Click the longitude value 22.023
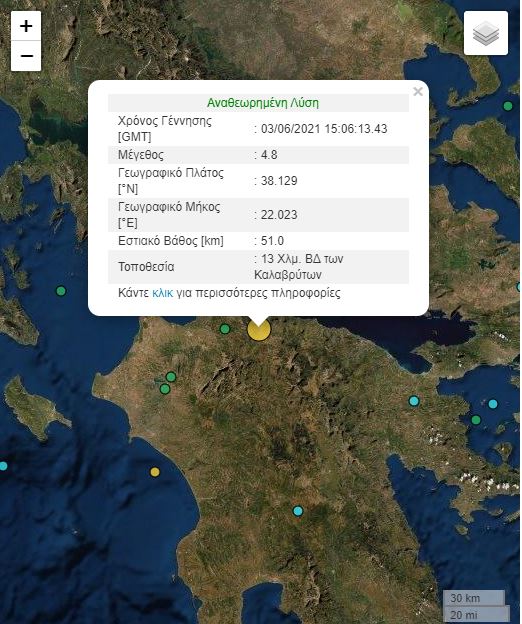522x624 pixels. pyautogui.click(x=279, y=215)
